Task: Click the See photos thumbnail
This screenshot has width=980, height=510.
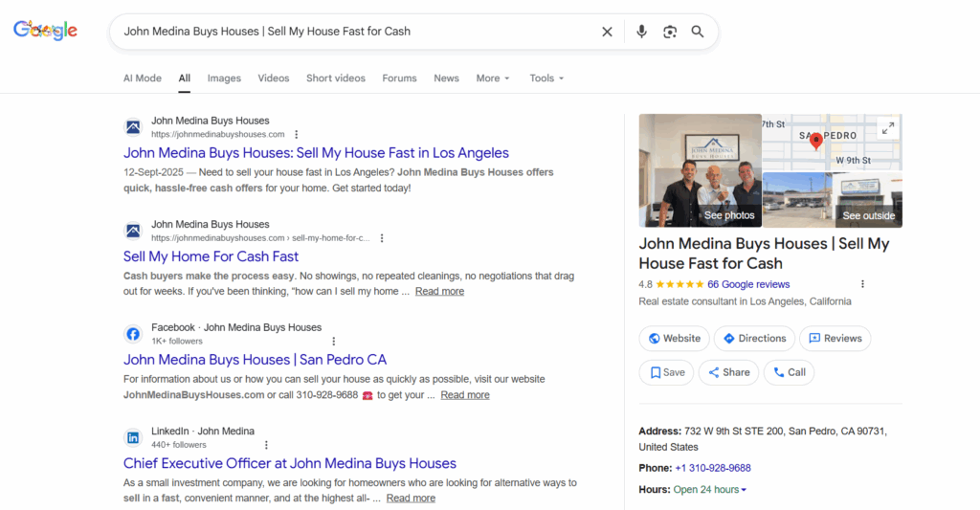Action: tap(700, 170)
